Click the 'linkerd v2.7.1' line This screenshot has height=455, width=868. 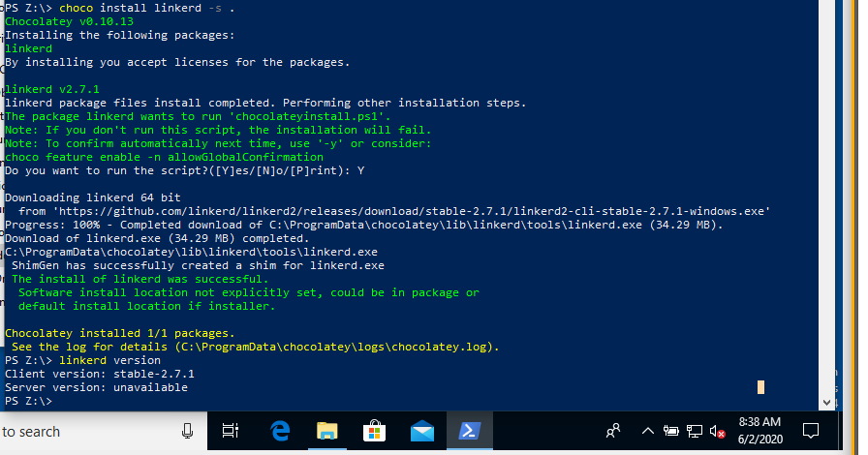point(52,89)
